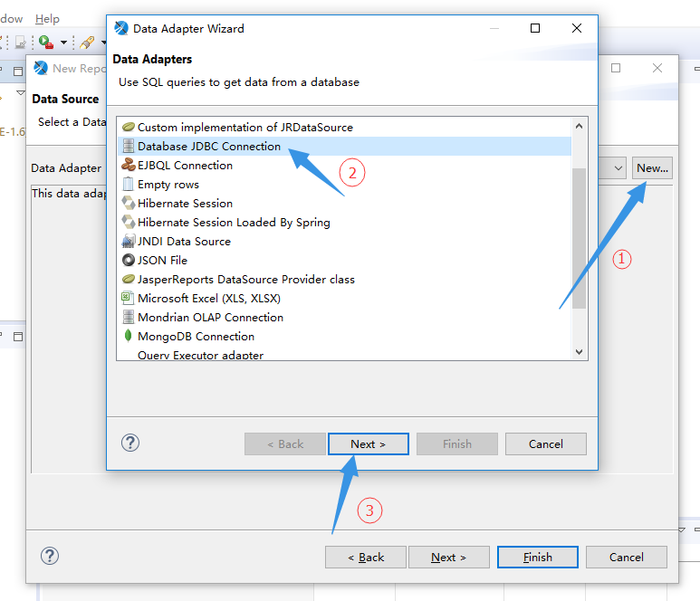The height and width of the screenshot is (601, 700).
Task: Choose JNDI Data Source adapter
Action: point(345,242)
